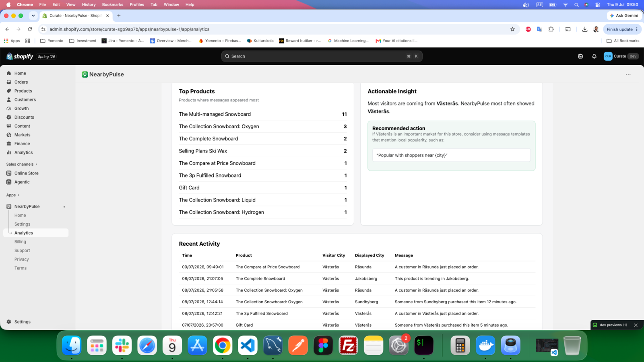This screenshot has width=644, height=362.
Task: Open the Chrome File menu
Action: click(42, 4)
